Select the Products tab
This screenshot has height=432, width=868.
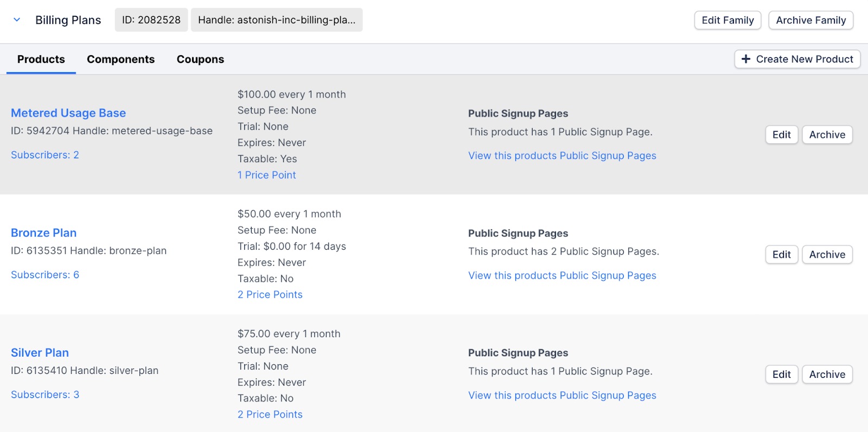41,59
